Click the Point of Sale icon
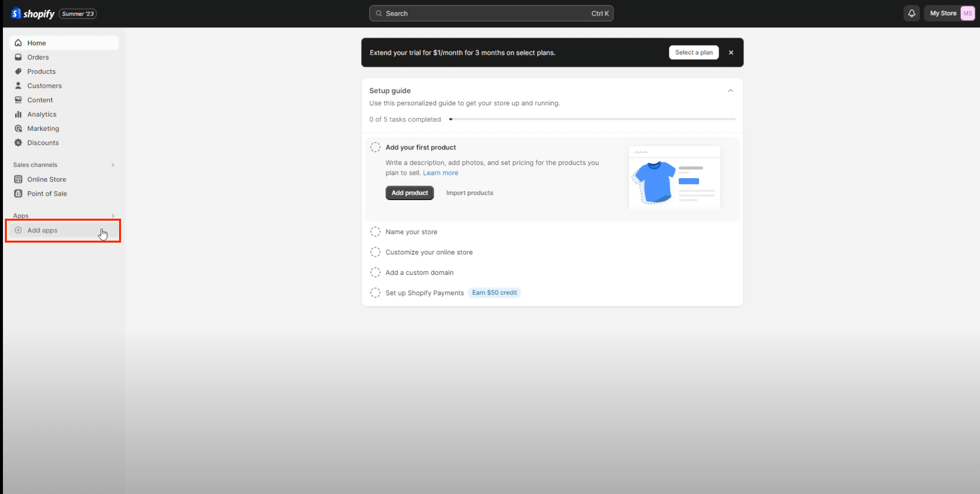 click(x=18, y=193)
